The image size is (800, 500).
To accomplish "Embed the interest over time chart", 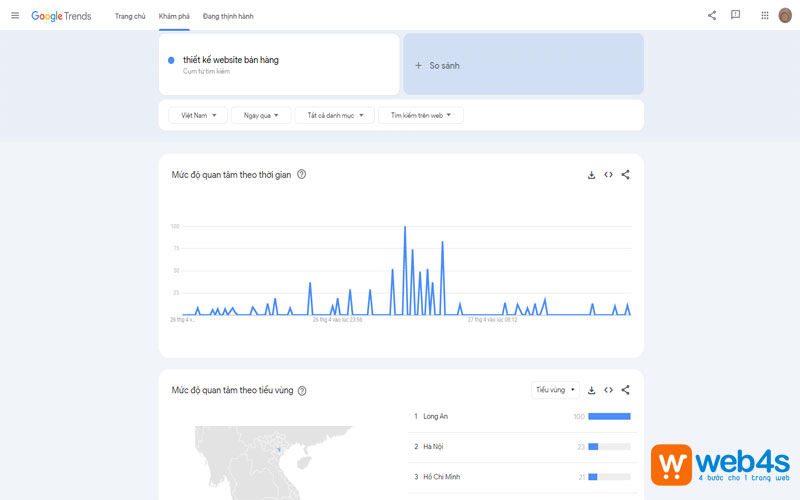I will 608,175.
